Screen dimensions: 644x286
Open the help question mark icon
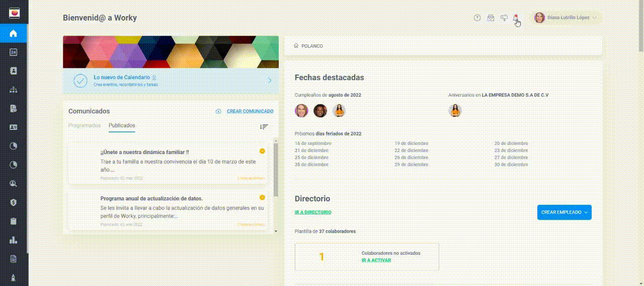[x=477, y=18]
